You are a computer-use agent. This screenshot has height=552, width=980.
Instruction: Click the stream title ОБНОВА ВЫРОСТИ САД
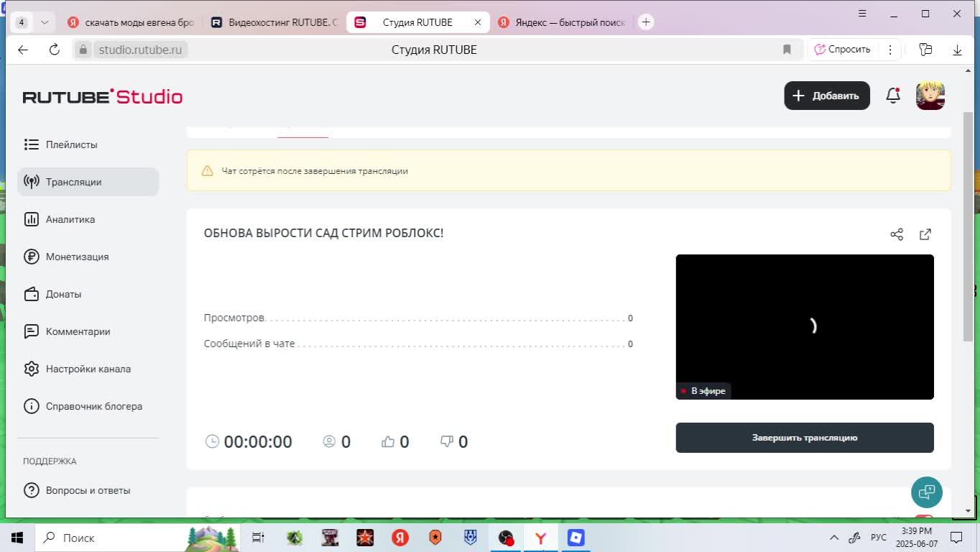click(323, 233)
